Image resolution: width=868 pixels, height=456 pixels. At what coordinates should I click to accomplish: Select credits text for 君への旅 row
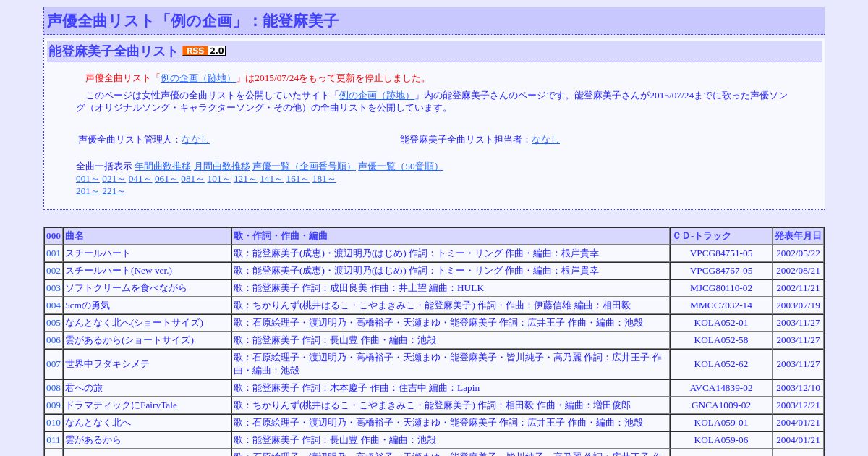pos(357,388)
